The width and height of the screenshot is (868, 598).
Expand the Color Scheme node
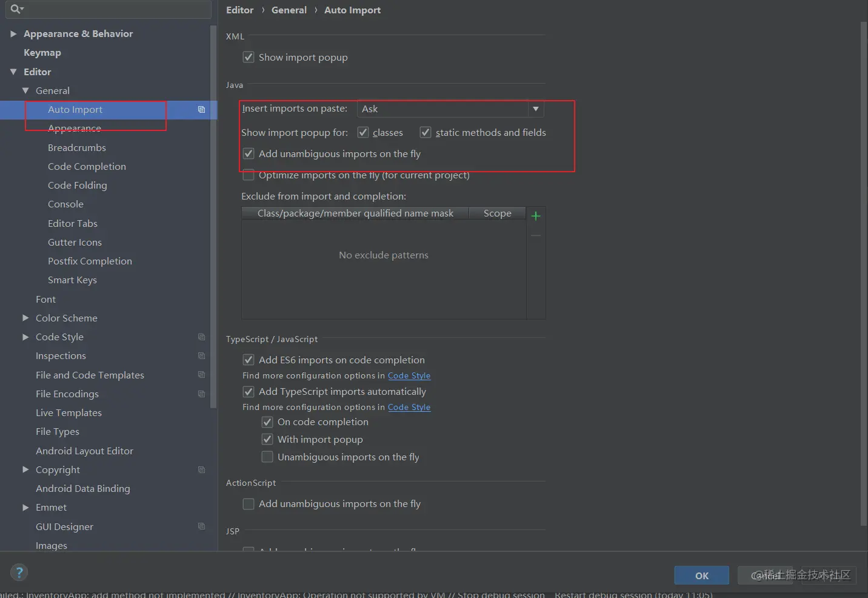point(25,318)
